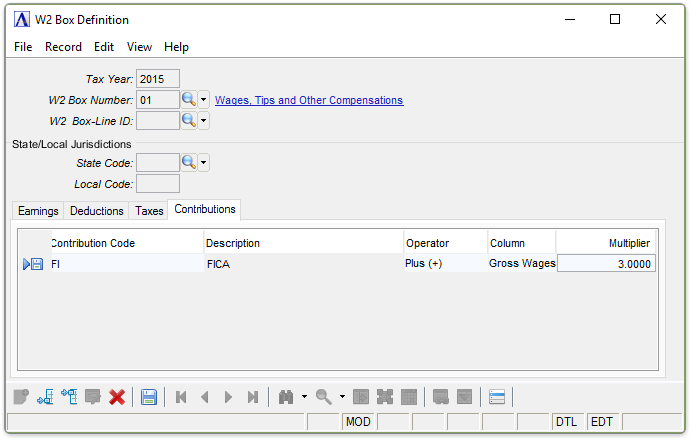
Task: Switch to the Deductions tab
Action: (x=97, y=211)
